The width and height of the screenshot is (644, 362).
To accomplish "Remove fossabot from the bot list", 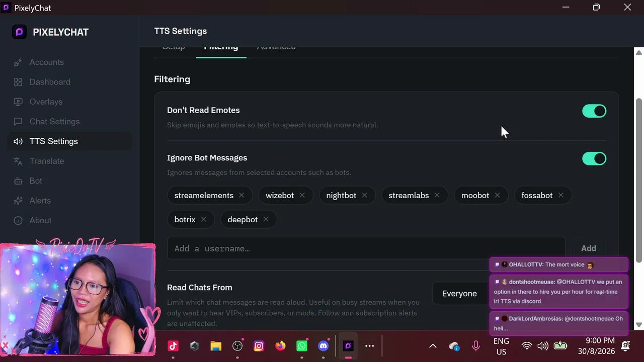I will [x=560, y=195].
